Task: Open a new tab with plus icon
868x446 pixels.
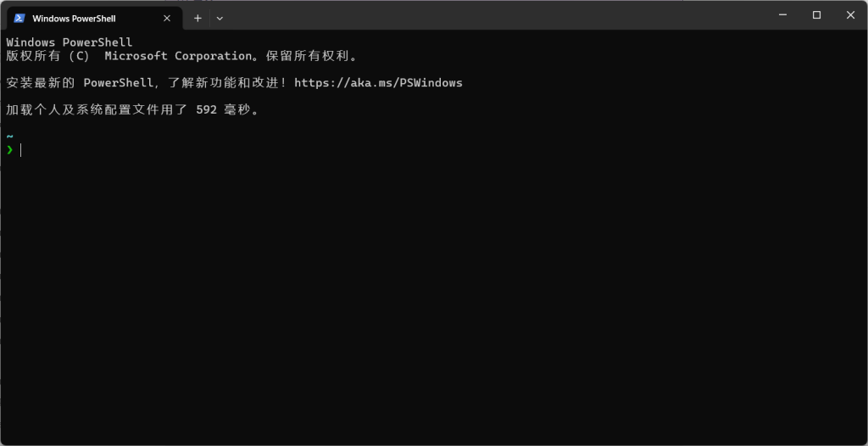Action: [x=198, y=19]
